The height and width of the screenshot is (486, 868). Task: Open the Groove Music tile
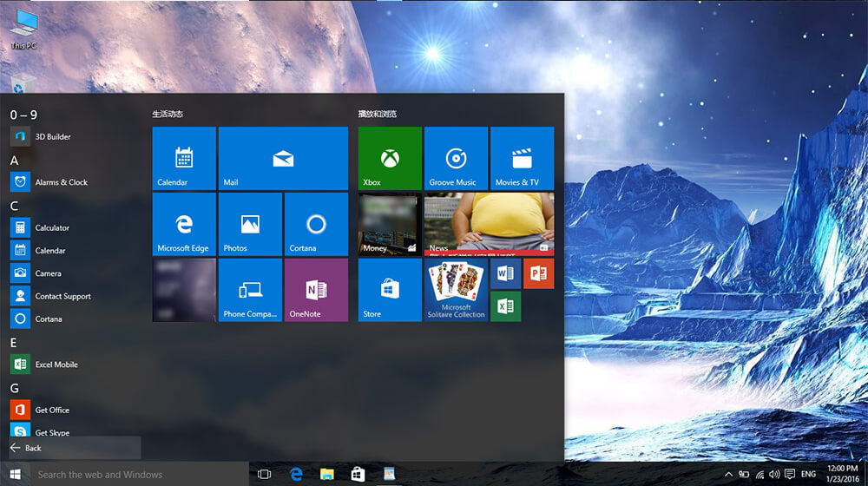(457, 158)
